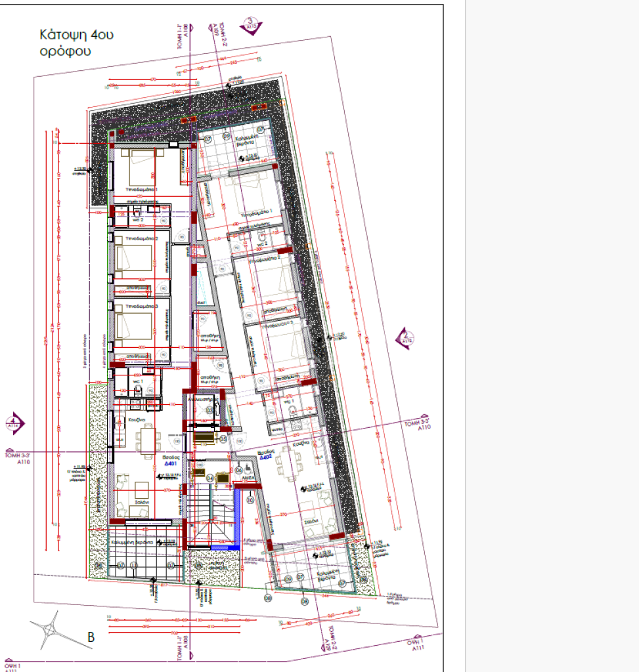Click the elevation marker 3 at top
The image size is (639, 672).
[252, 26]
